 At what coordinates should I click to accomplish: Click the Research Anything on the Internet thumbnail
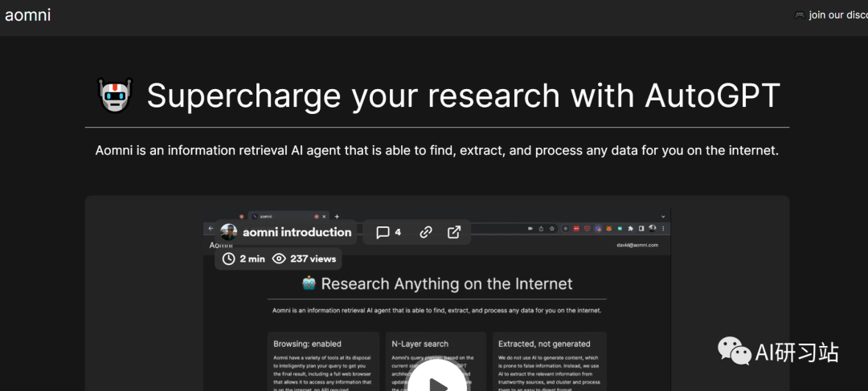click(436, 299)
